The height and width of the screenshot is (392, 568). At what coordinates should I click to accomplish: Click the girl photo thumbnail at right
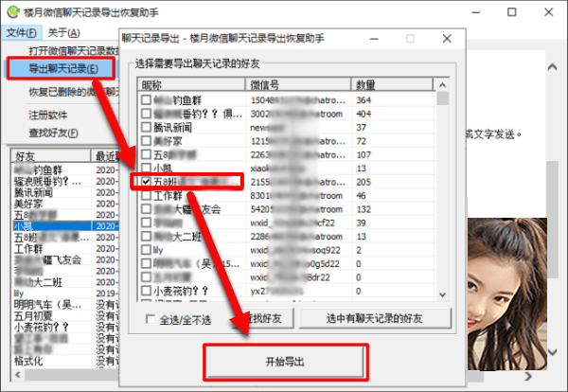(x=514, y=284)
